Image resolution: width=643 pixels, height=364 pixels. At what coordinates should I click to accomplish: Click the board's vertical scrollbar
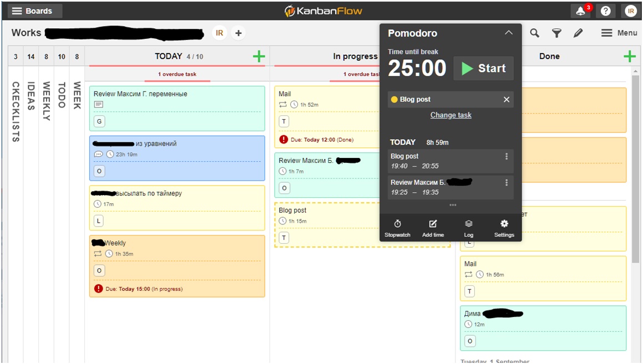tap(636, 168)
